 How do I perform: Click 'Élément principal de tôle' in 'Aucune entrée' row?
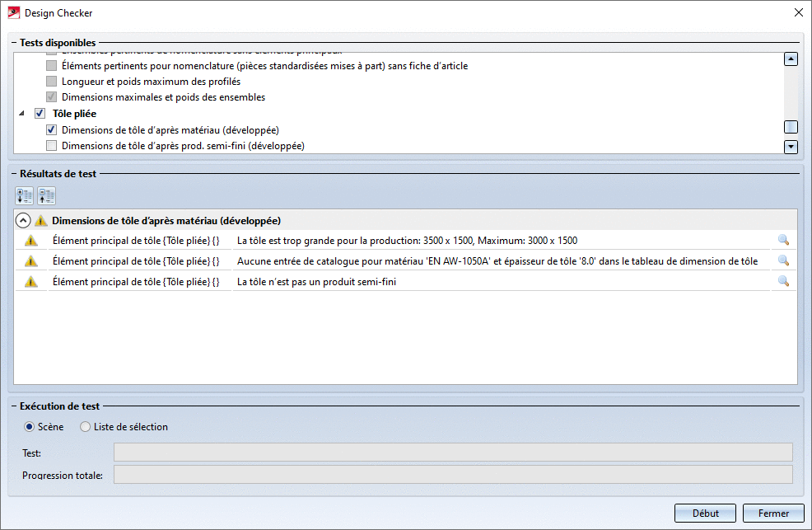[x=136, y=261]
